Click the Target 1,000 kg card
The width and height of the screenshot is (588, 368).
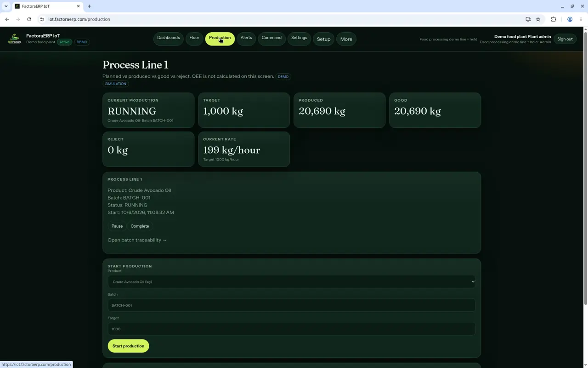[244, 110]
